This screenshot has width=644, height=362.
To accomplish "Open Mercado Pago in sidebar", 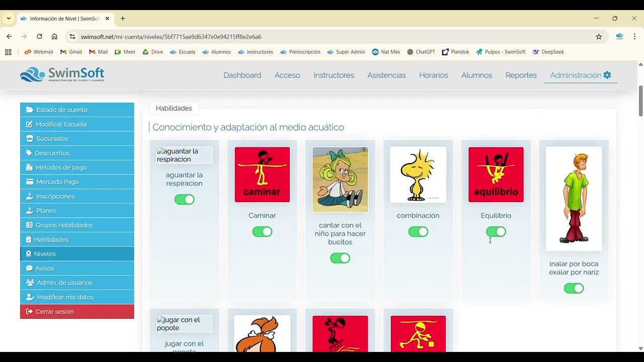I will [77, 182].
